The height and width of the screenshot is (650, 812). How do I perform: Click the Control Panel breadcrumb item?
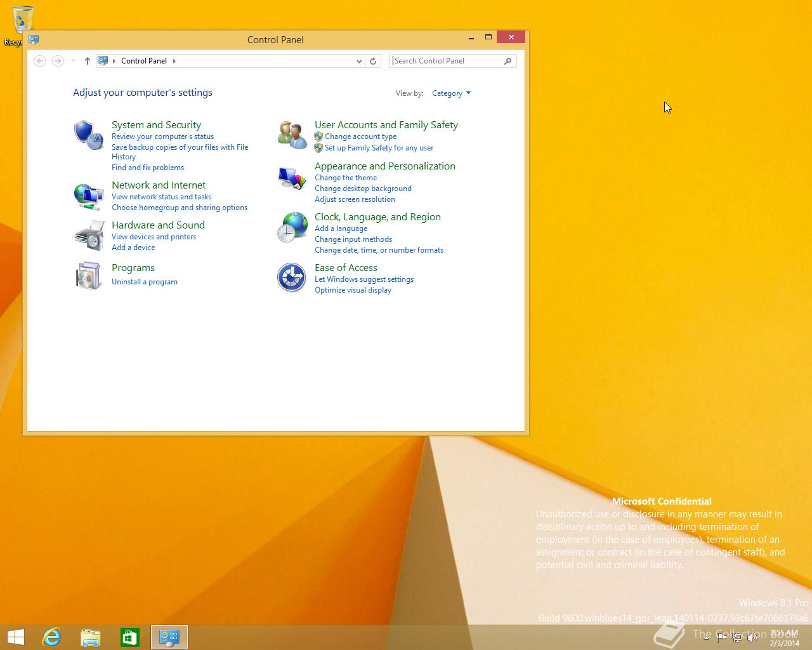144,61
